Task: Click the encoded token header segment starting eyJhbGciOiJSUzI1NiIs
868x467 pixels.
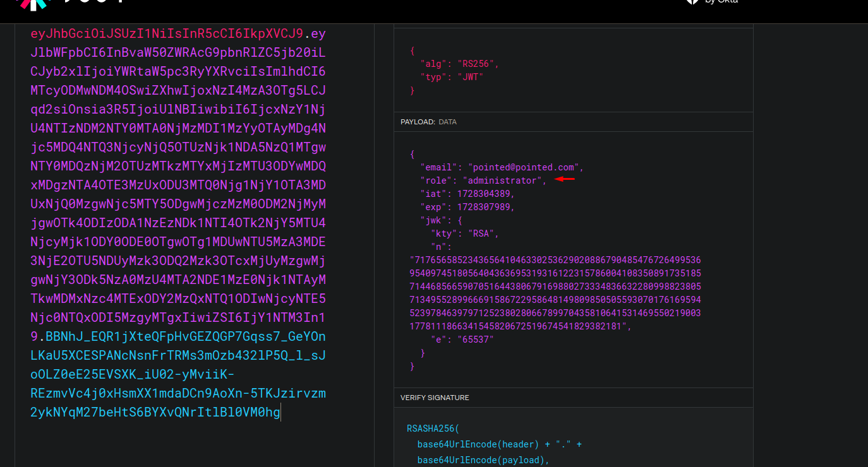Action: click(x=167, y=33)
